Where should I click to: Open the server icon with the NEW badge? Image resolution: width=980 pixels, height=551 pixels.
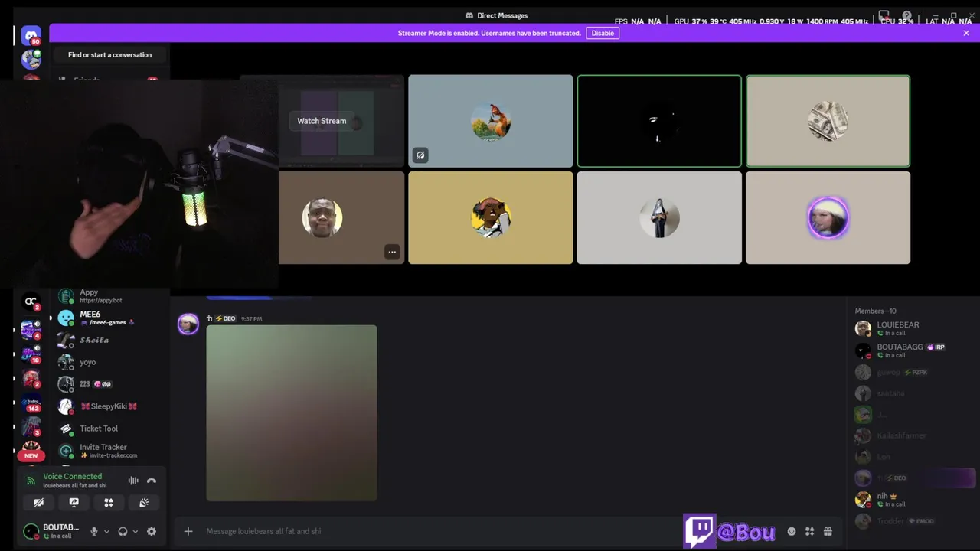pyautogui.click(x=31, y=451)
